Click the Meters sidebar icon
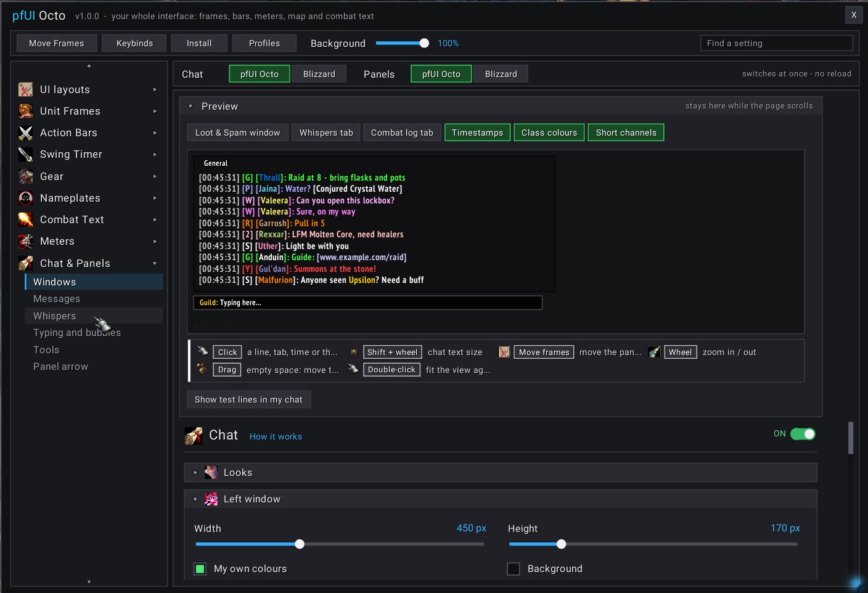The width and height of the screenshot is (868, 593). click(25, 241)
